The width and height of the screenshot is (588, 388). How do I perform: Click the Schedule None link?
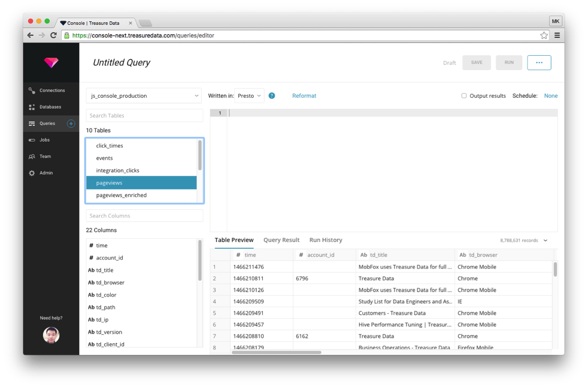tap(551, 96)
